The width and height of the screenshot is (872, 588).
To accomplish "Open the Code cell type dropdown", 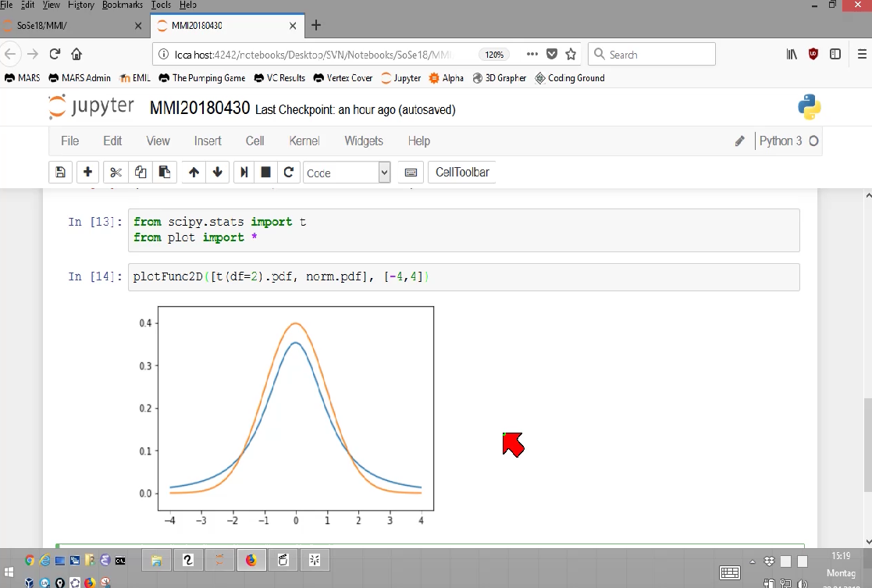I will (347, 173).
